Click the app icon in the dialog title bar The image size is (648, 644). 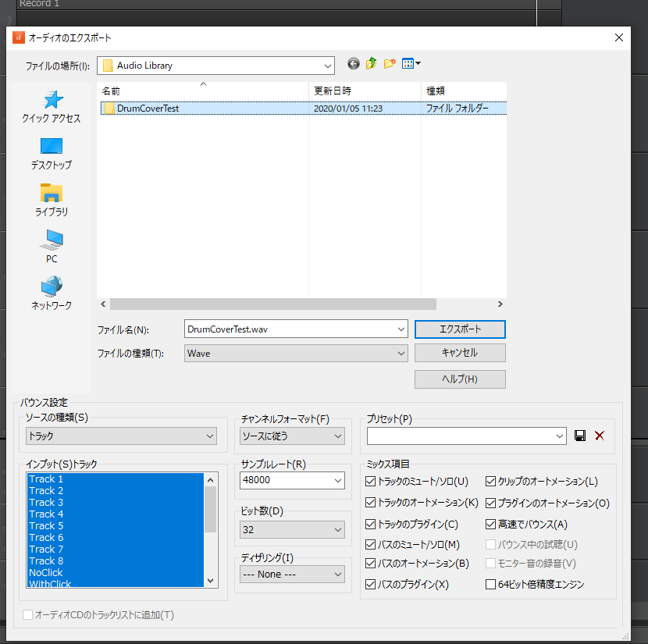tap(19, 37)
